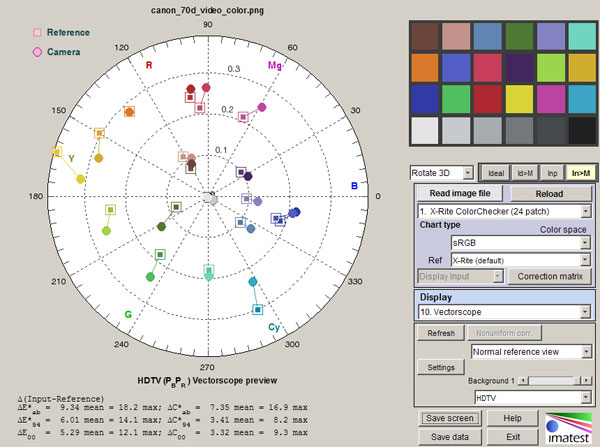
Task: Click the green G axis label
Action: point(128,314)
